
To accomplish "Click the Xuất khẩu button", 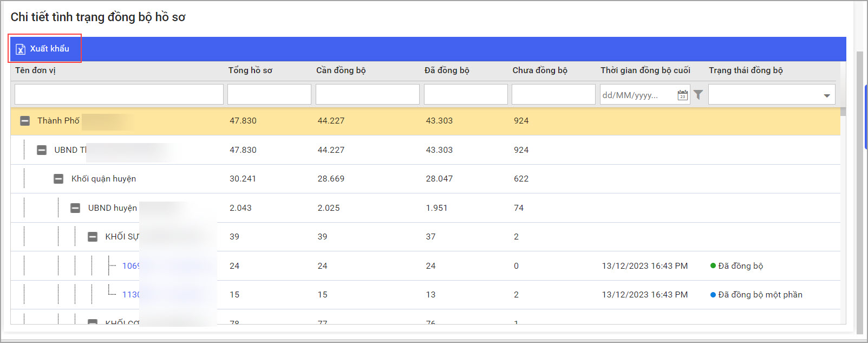I will coord(45,49).
